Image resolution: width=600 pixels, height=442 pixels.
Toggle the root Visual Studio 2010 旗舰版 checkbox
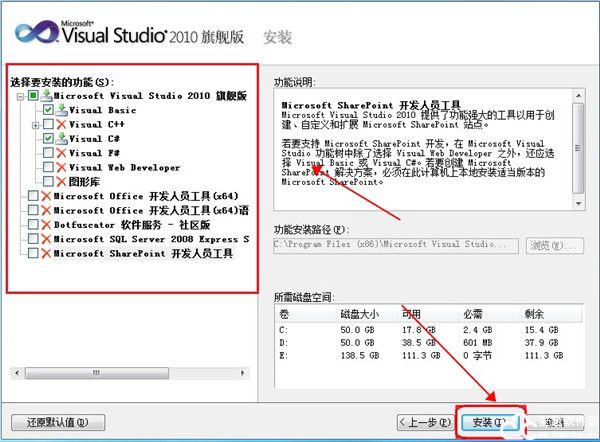click(x=33, y=95)
